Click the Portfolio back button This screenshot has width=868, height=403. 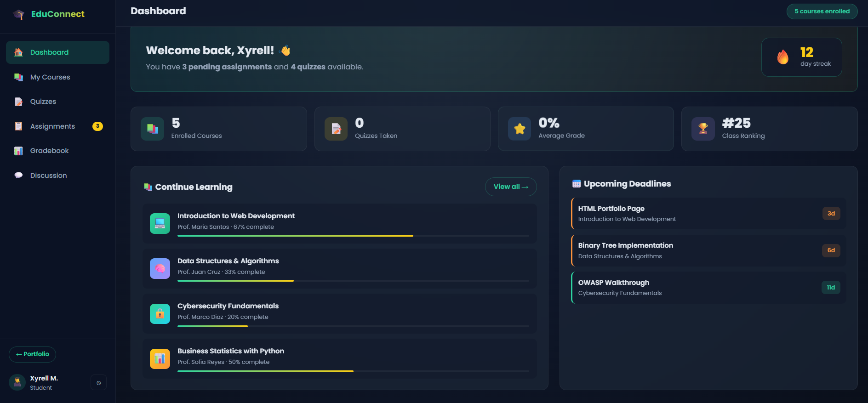32,354
